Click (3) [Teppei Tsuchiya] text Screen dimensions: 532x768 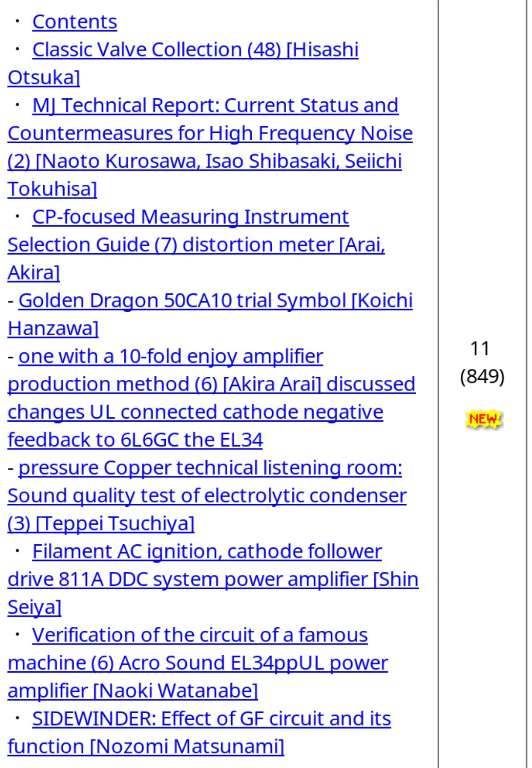[x=101, y=524]
